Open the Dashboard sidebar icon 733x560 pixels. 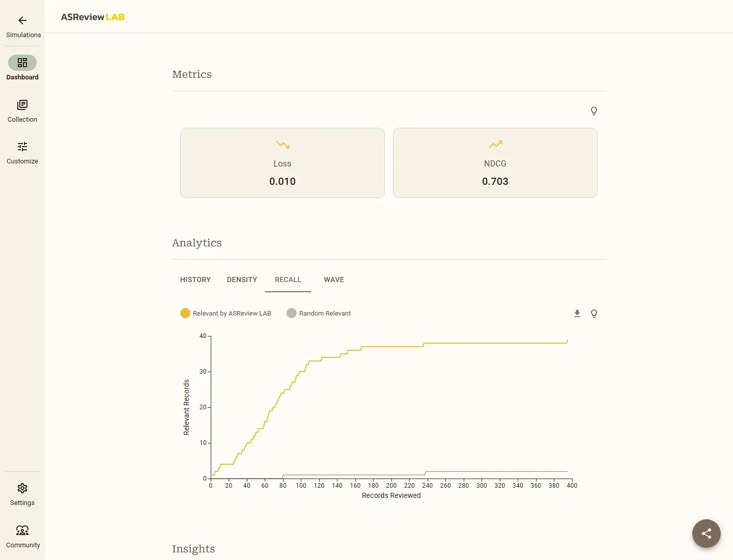[22, 63]
